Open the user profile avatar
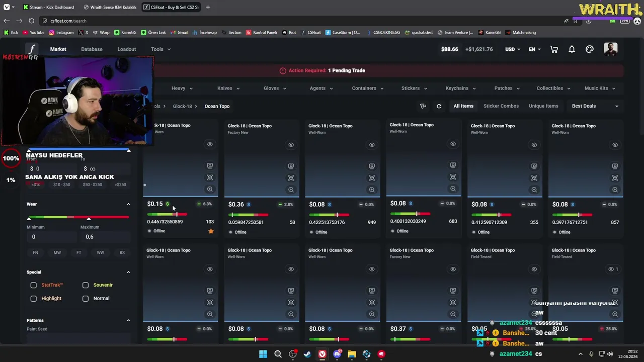The width and height of the screenshot is (644, 362). (x=610, y=49)
